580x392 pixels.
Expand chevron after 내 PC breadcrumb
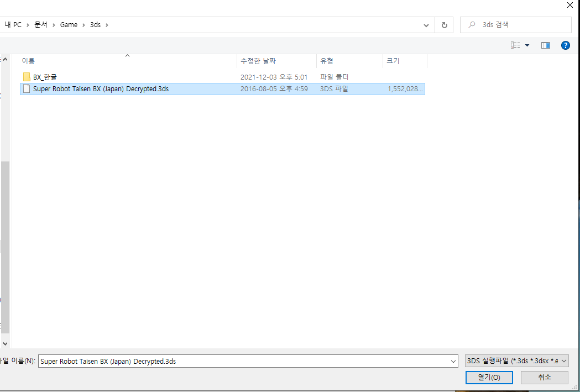click(x=28, y=25)
